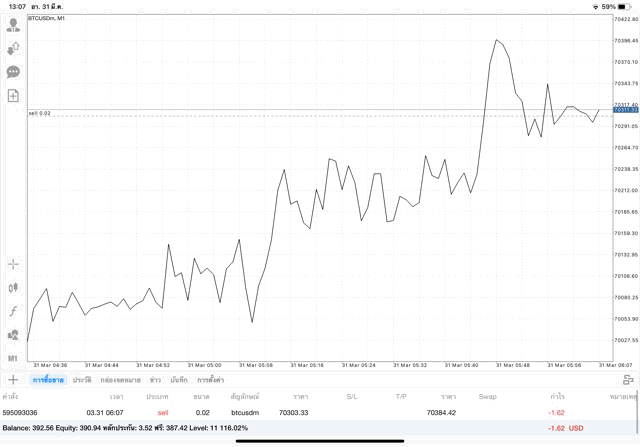
Task: Open the M1 timeframe selector
Action: [x=13, y=358]
